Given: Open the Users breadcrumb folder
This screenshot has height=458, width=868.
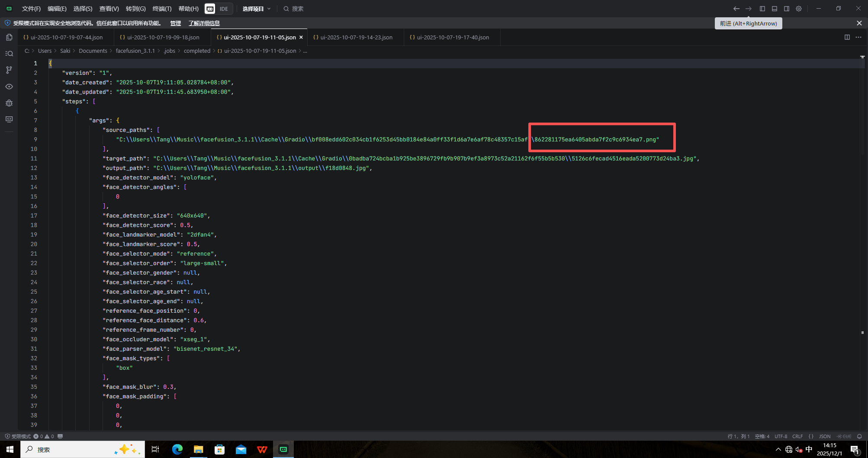Looking at the screenshot, I should click(x=45, y=51).
